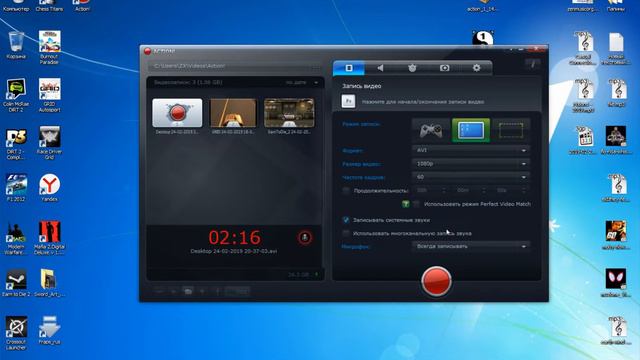
Task: Switch to the video recording tab
Action: coord(349,68)
